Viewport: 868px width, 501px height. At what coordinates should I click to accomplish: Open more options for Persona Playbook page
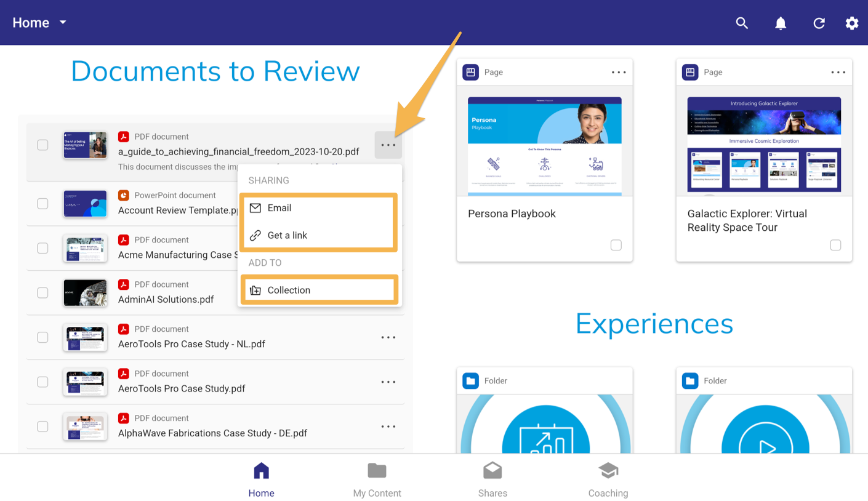point(619,73)
